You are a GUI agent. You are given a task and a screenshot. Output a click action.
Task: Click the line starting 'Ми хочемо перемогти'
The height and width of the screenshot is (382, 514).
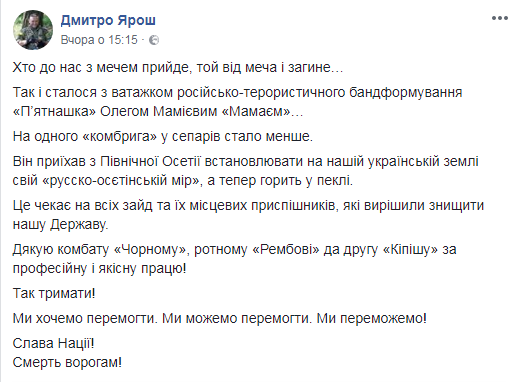[x=219, y=318]
